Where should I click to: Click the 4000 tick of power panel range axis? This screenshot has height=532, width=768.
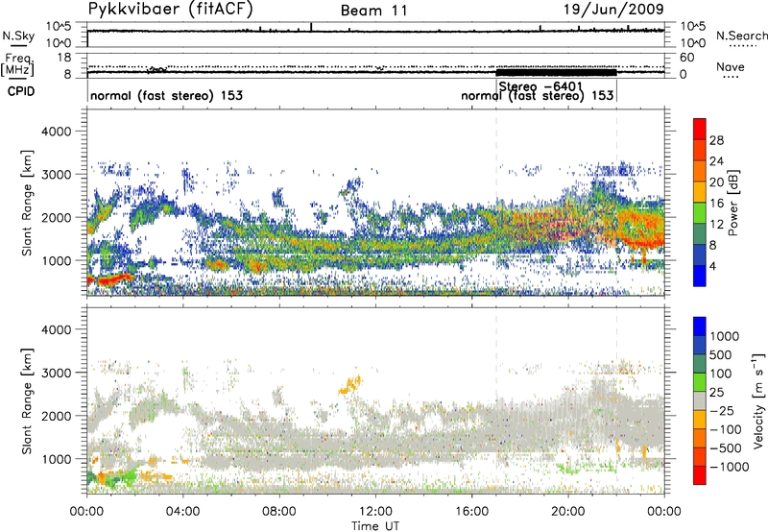tap(56, 132)
